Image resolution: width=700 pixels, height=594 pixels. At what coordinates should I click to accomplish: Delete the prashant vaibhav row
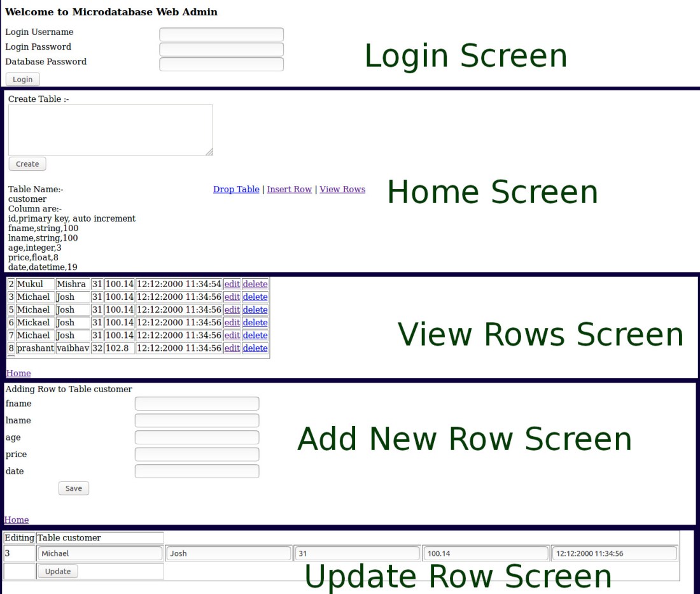click(255, 348)
